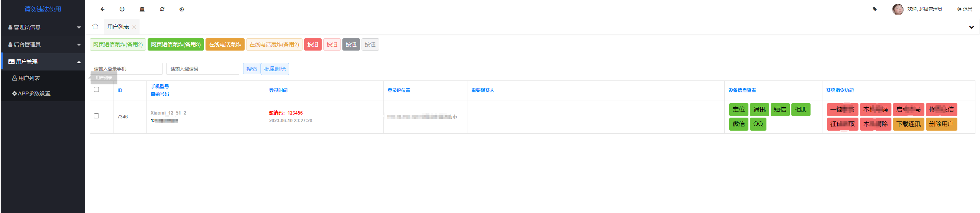Click the bank building icon in toolbar
Viewport: 980px width, 213px height.
click(x=142, y=9)
